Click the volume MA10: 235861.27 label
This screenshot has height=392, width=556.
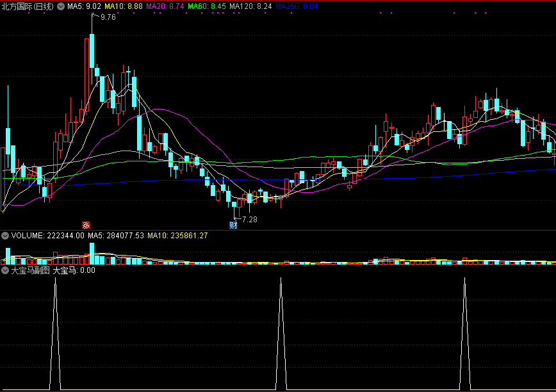coord(177,236)
